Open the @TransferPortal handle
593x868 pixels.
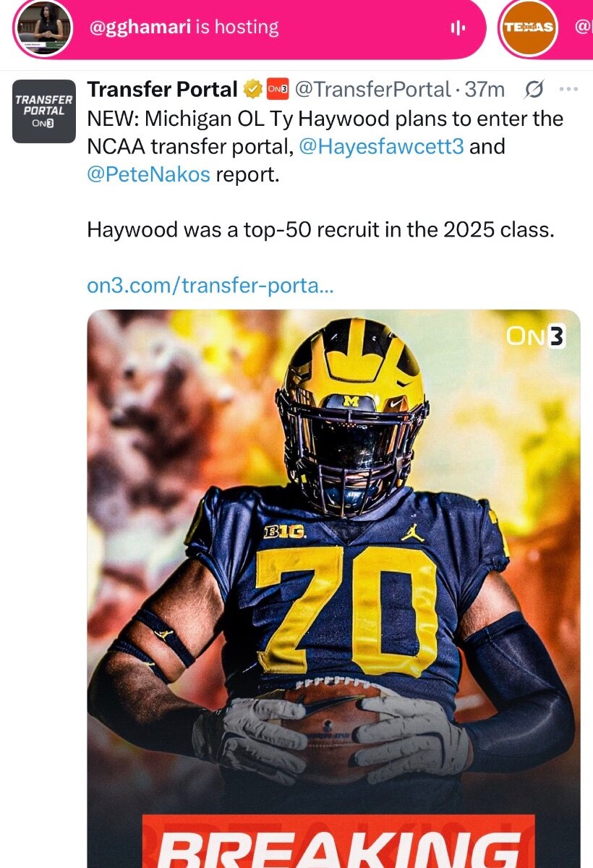373,90
